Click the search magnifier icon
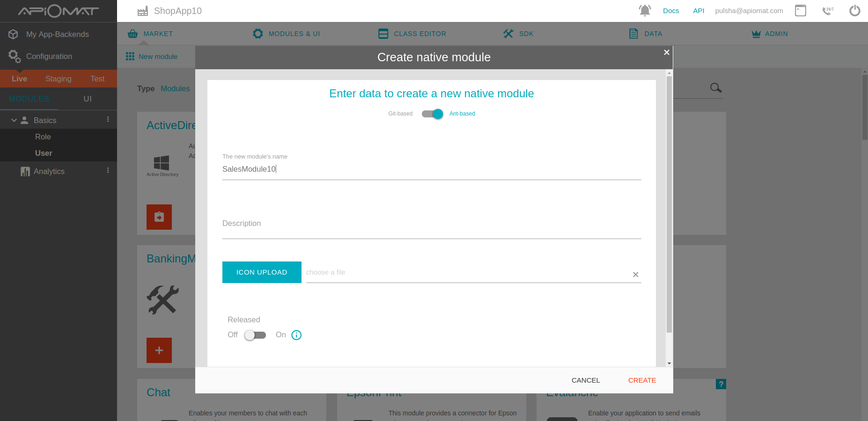Image resolution: width=868 pixels, height=421 pixels. 715,87
